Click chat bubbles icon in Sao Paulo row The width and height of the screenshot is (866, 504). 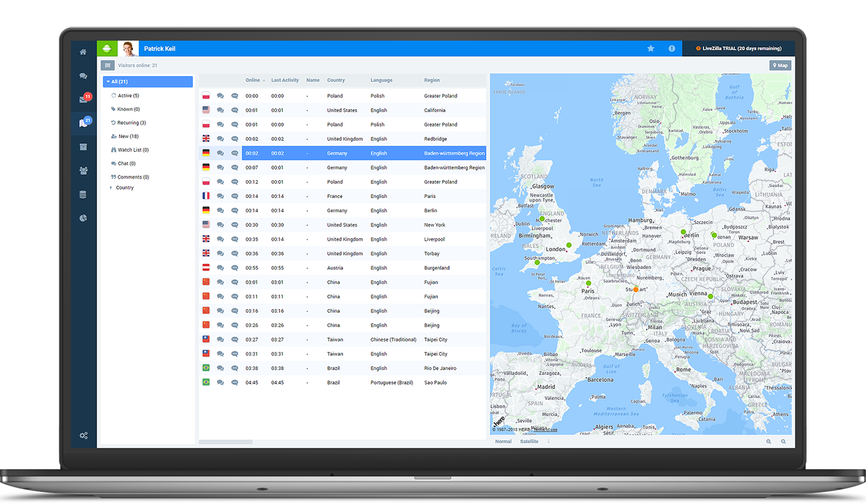coord(221,383)
